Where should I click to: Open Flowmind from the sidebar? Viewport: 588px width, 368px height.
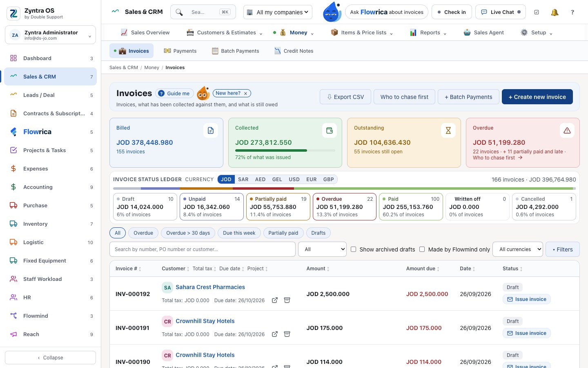pos(51,316)
